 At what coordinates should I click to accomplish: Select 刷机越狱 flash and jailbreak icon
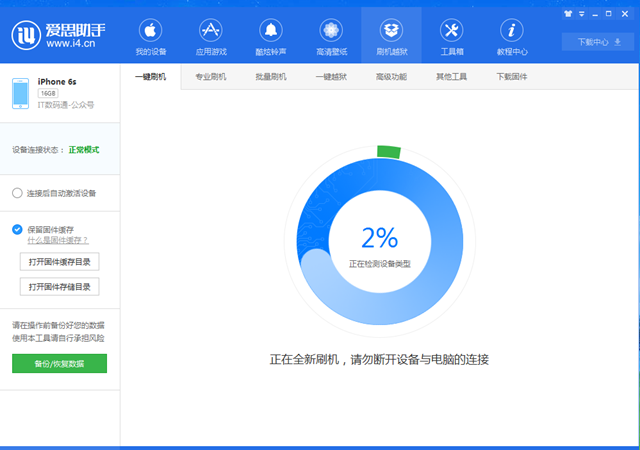391,35
